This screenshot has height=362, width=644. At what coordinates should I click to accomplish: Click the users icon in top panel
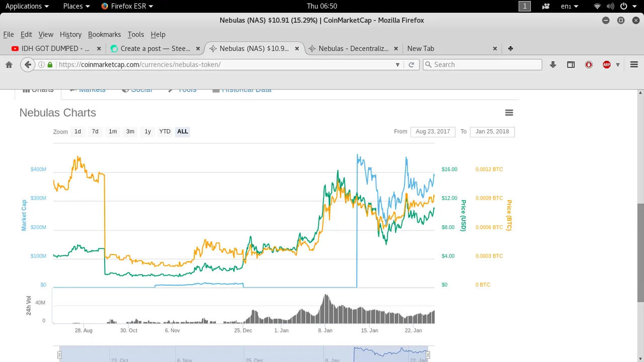tap(546, 6)
